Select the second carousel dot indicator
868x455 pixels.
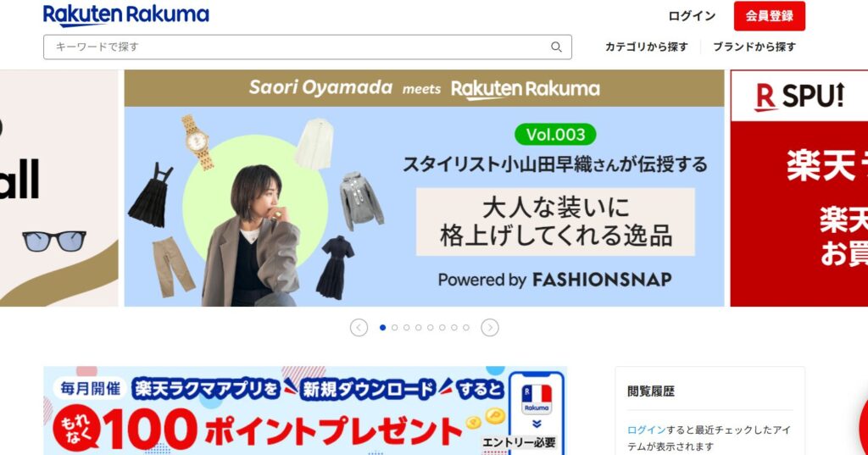tap(395, 328)
